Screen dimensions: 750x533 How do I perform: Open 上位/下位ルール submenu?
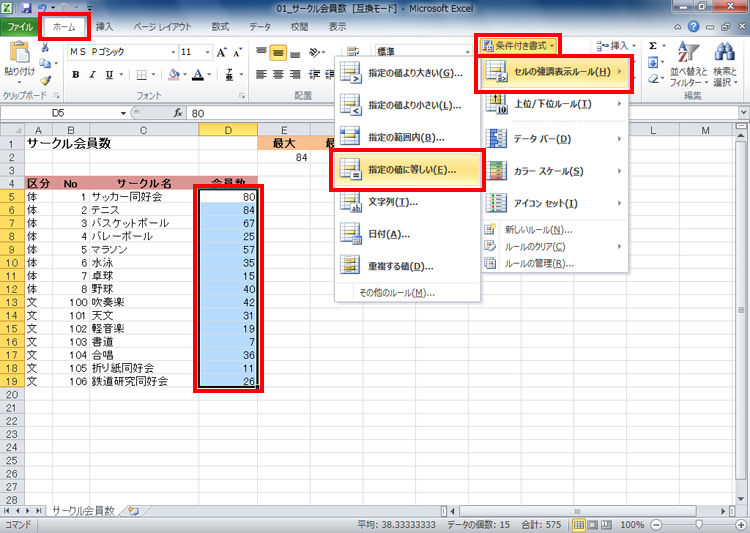tap(554, 104)
